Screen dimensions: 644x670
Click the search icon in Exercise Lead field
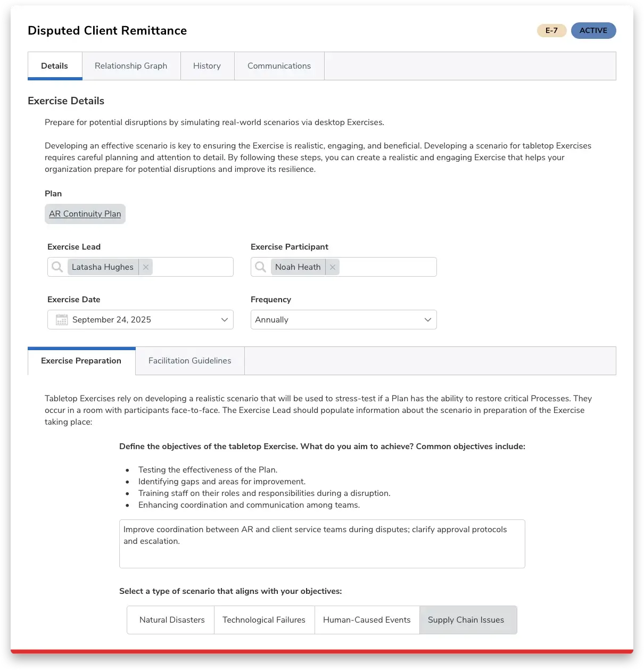tap(57, 267)
